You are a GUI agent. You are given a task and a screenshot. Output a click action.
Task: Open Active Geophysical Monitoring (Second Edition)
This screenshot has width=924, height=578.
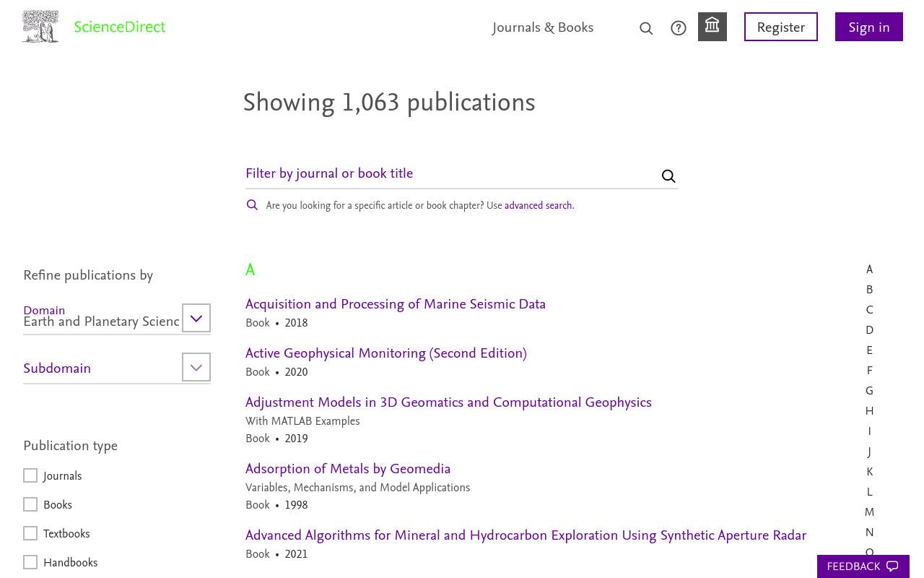(386, 353)
